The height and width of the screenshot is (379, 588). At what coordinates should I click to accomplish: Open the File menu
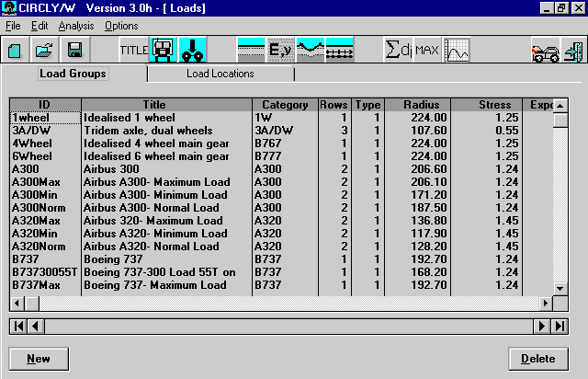tap(13, 26)
